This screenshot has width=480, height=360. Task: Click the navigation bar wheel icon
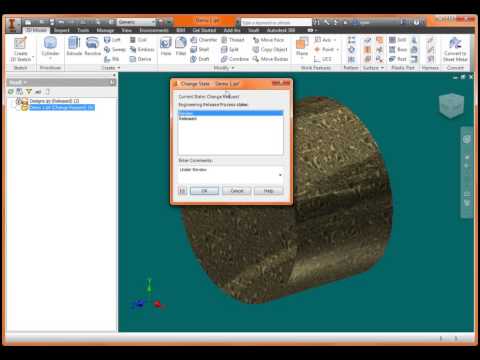[x=467, y=139]
